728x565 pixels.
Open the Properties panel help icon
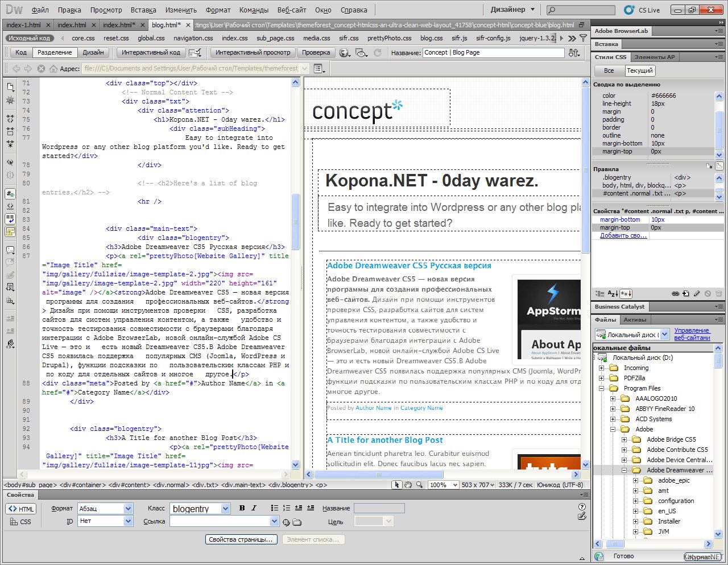(581, 506)
